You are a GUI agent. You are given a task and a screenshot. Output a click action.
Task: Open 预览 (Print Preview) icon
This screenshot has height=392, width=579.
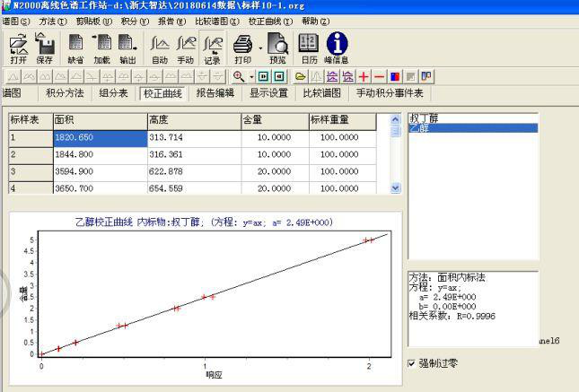tap(278, 48)
